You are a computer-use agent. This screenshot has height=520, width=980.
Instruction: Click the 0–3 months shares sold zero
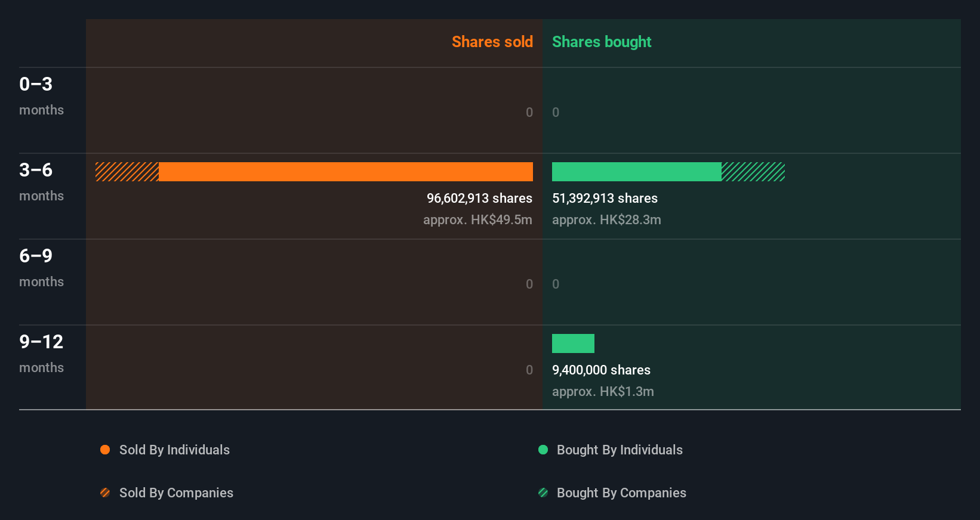click(529, 112)
